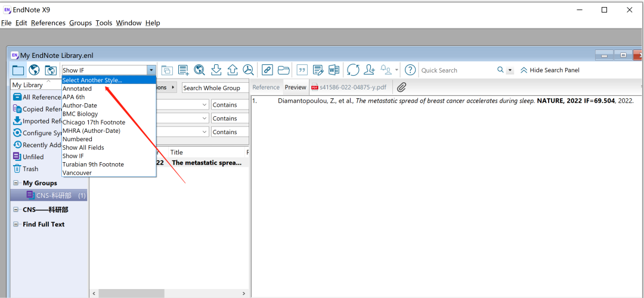Screen dimensions: 644x298
Task: Open the Window menu
Action: click(129, 23)
